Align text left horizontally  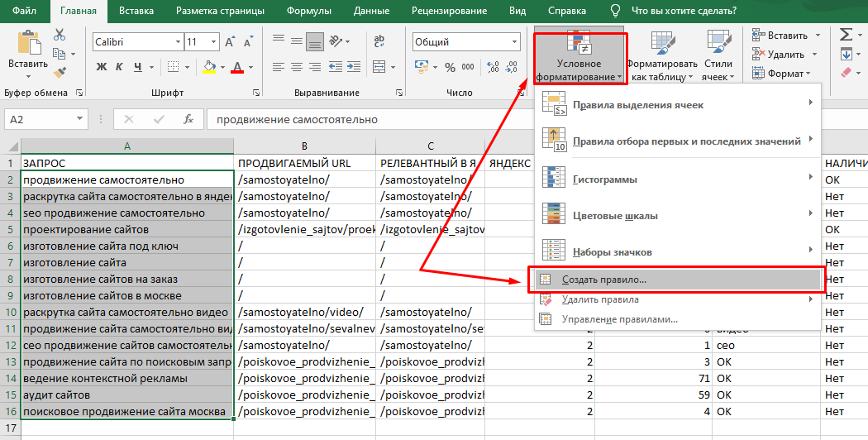[x=279, y=67]
